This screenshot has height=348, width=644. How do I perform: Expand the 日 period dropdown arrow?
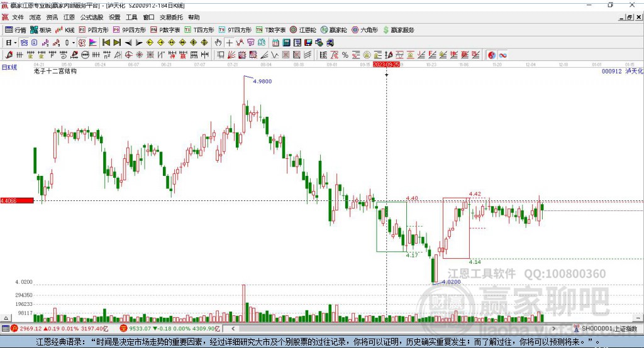pos(16,43)
